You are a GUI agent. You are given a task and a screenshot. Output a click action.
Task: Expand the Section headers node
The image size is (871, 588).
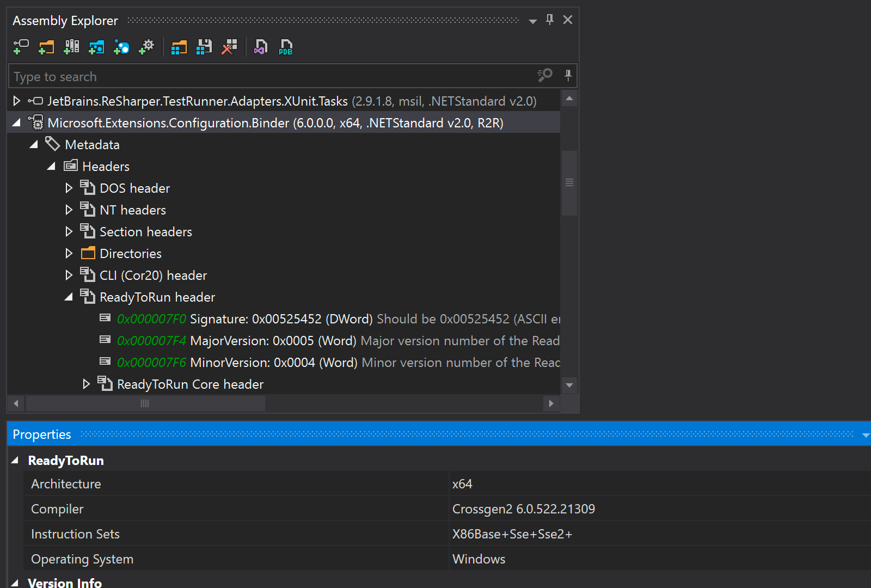point(69,231)
